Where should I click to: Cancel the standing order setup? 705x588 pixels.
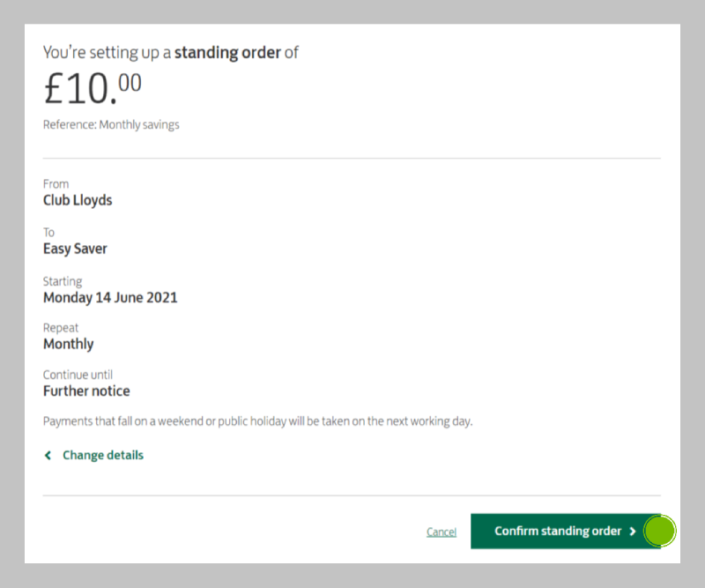pyautogui.click(x=442, y=532)
